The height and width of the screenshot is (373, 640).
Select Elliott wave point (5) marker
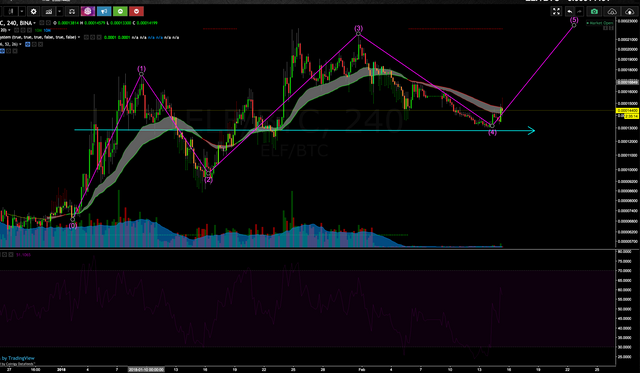click(574, 25)
